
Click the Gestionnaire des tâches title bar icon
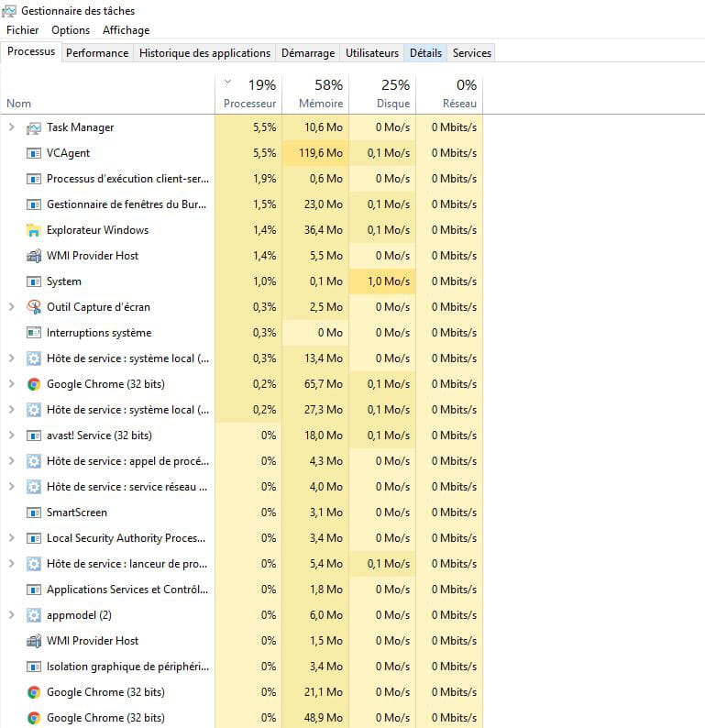[9, 11]
